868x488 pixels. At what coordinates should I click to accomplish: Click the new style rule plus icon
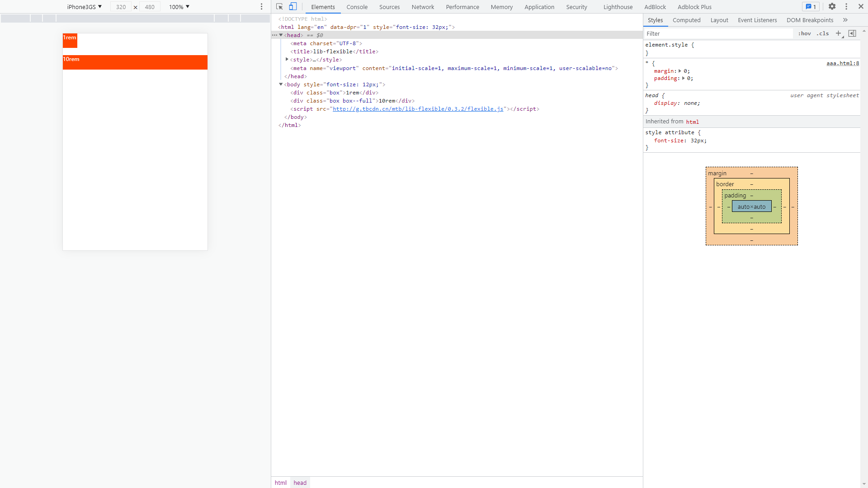[x=839, y=33]
